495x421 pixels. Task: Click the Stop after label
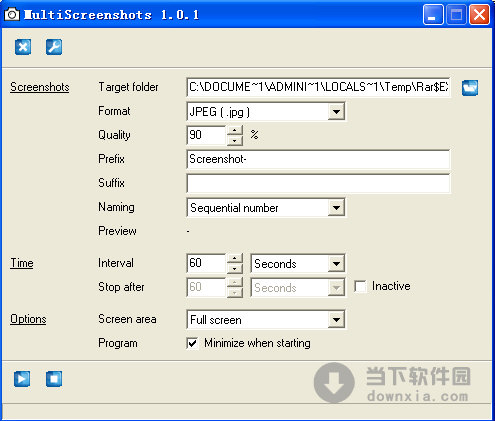tap(121, 287)
